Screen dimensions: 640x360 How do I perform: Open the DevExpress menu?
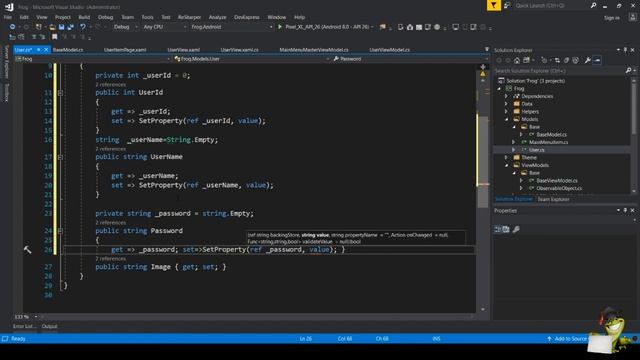tap(247, 17)
